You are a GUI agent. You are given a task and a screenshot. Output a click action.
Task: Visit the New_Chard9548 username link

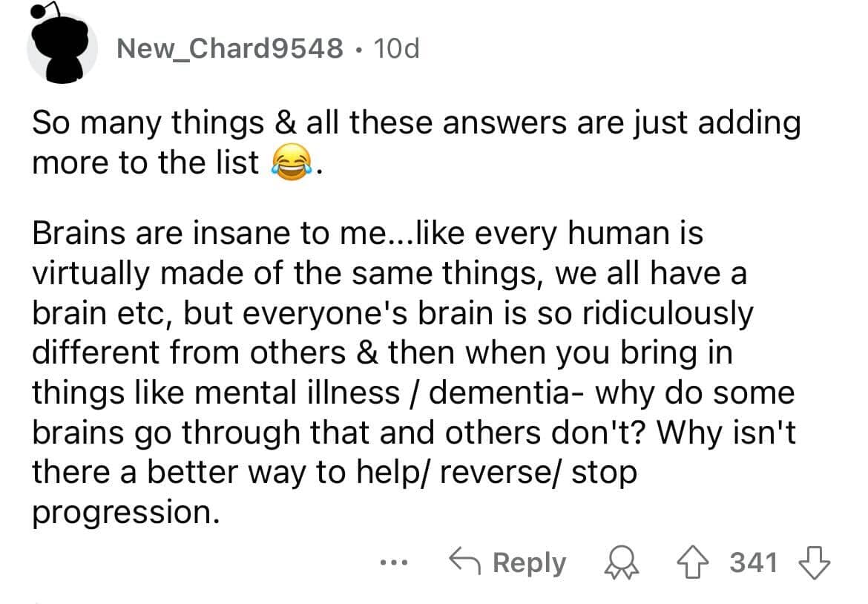point(230,49)
